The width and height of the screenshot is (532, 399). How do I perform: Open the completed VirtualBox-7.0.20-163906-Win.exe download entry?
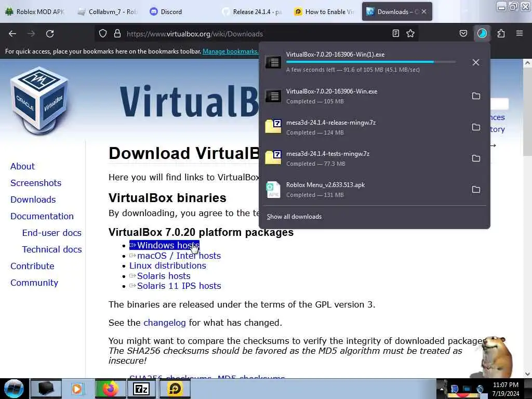363,96
